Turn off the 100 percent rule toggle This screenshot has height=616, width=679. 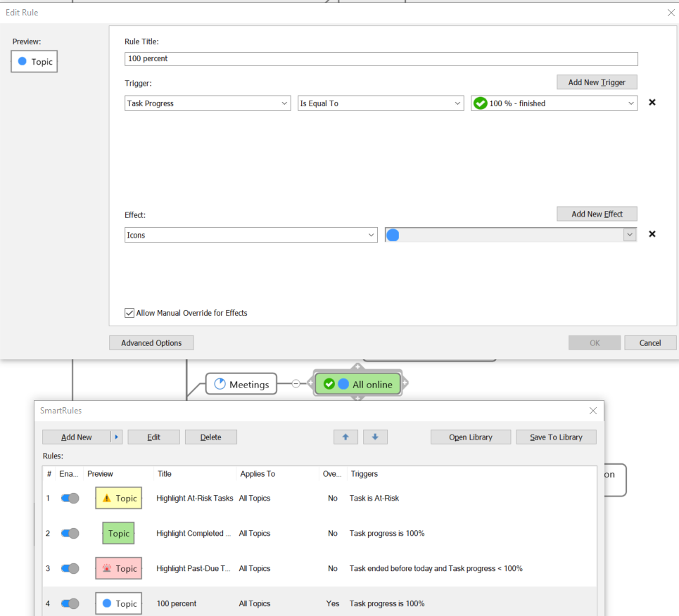[70, 603]
